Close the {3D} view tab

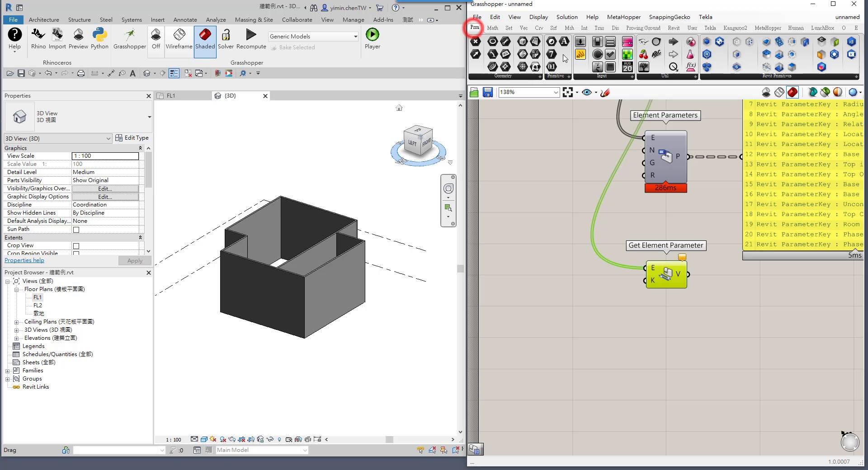(x=265, y=96)
